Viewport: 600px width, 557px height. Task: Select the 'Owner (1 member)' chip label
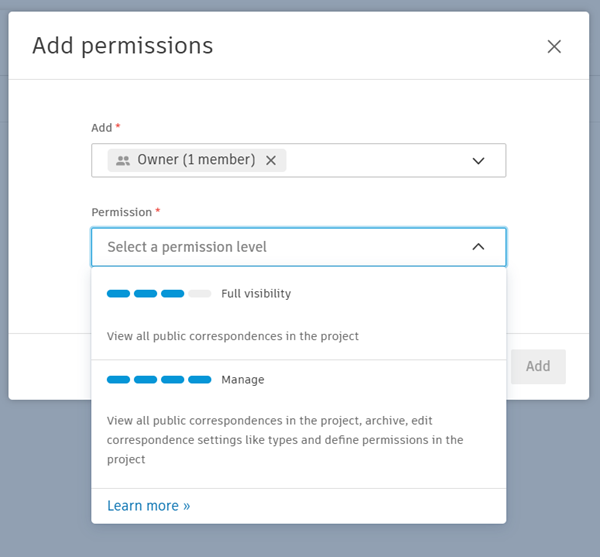pos(196,160)
